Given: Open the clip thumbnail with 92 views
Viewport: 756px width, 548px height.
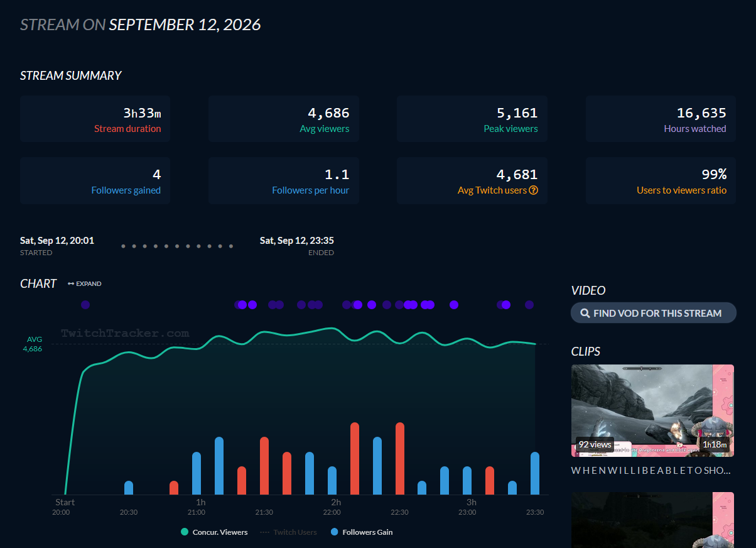Looking at the screenshot, I should click(x=652, y=410).
